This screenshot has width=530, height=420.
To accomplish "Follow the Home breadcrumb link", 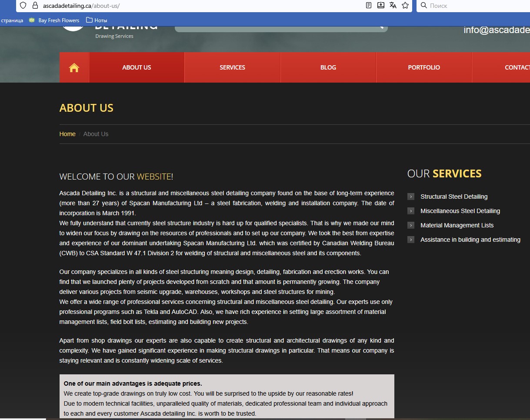I will point(67,134).
